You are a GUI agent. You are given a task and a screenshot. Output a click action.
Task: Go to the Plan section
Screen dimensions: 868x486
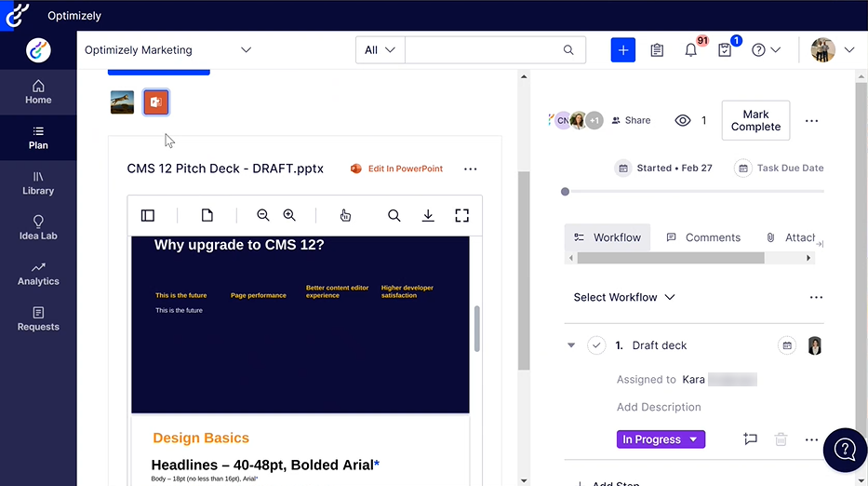tap(38, 138)
